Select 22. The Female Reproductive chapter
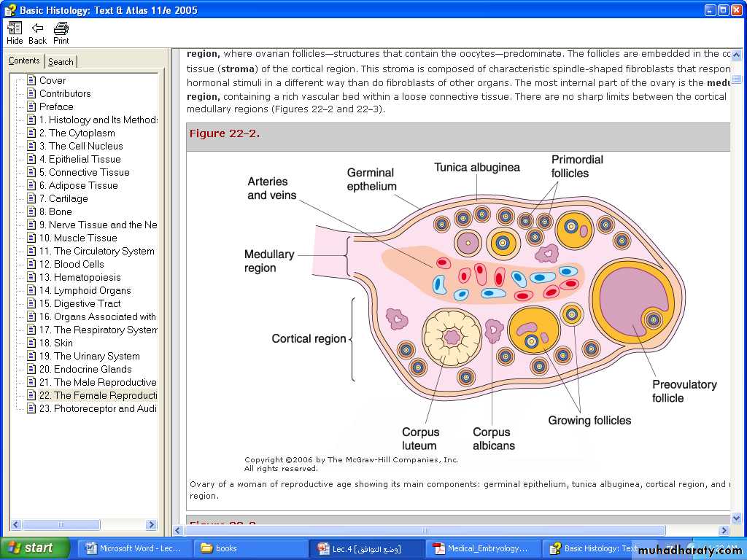 click(98, 395)
